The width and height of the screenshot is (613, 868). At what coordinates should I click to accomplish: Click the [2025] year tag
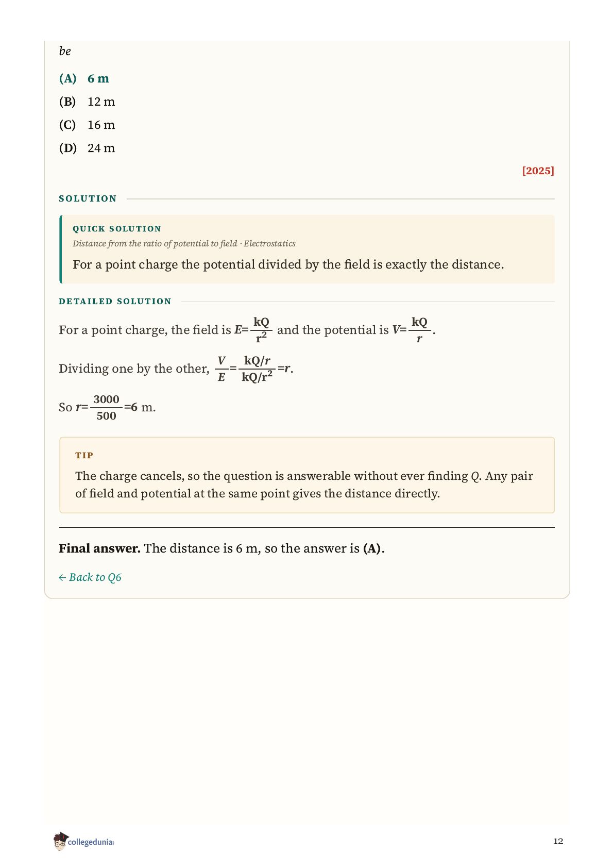(538, 171)
